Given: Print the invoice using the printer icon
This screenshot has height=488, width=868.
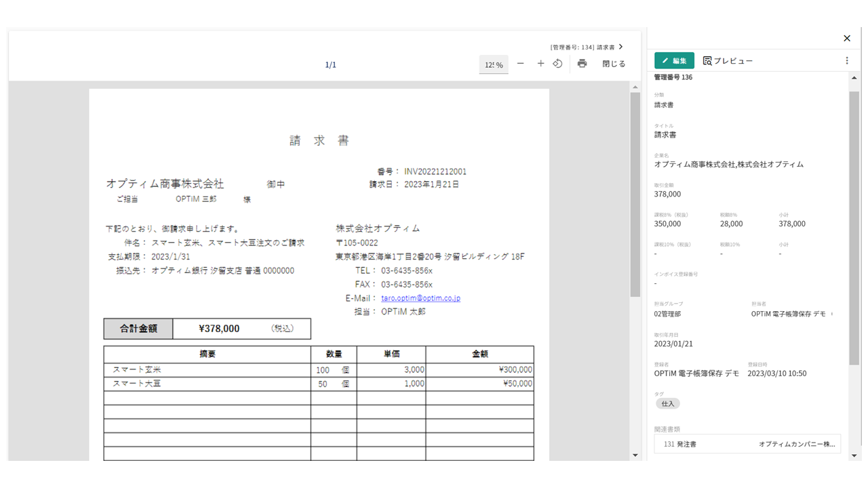Looking at the screenshot, I should tap(582, 64).
